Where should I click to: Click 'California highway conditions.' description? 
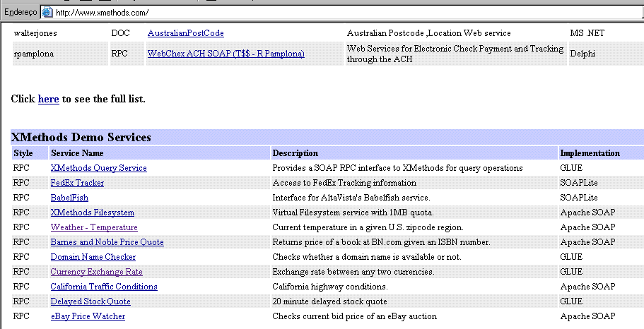pos(330,287)
